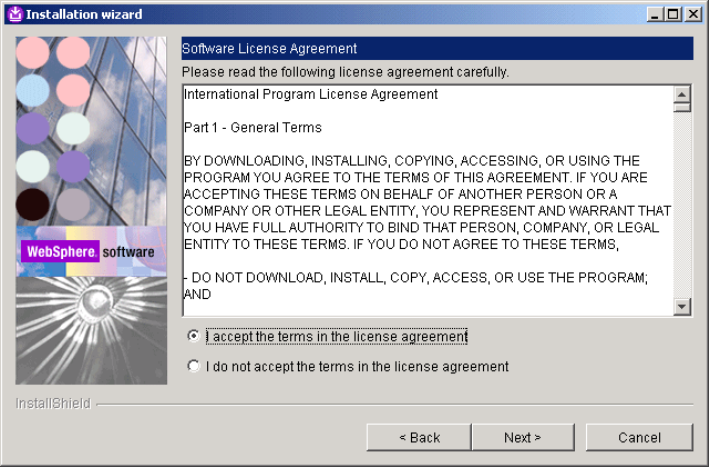The image size is (709, 467).
Task: Maximize the Installation wizard window
Action: [673, 15]
